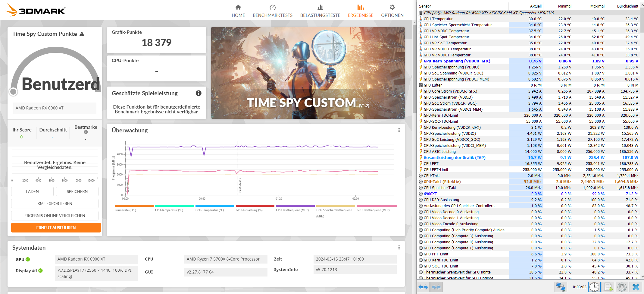
Task: Open the Überwachung three-dot menu
Action: (x=399, y=130)
